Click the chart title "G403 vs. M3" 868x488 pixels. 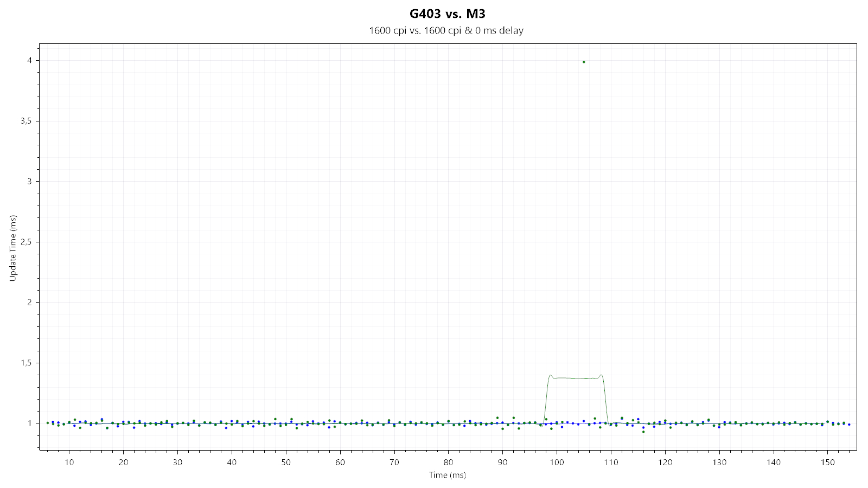[x=447, y=14]
